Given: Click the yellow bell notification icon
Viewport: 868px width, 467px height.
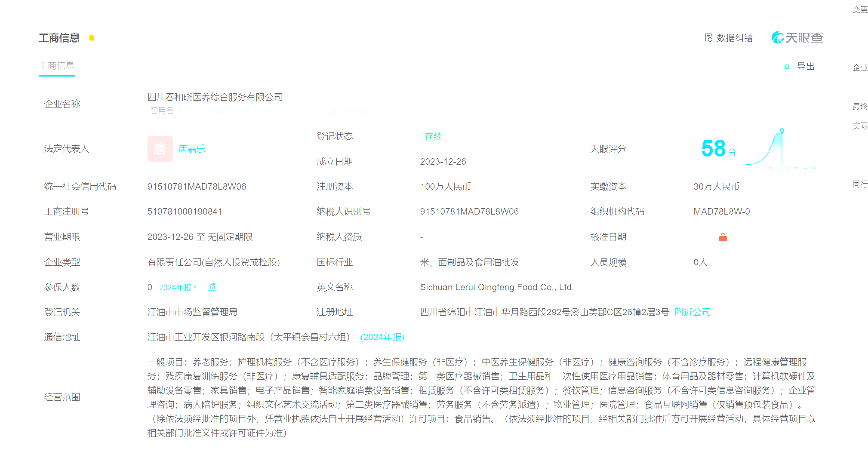Looking at the screenshot, I should (92, 38).
